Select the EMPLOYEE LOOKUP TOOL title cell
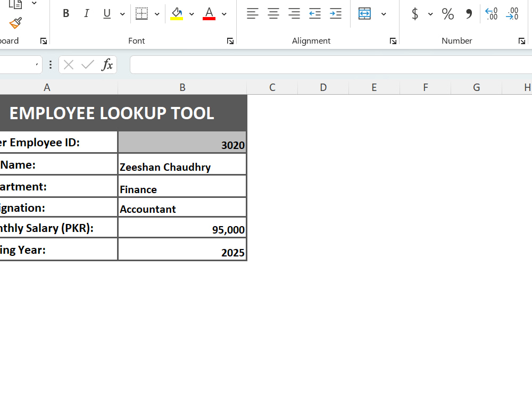Image resolution: width=532 pixels, height=399 pixels. (x=123, y=113)
